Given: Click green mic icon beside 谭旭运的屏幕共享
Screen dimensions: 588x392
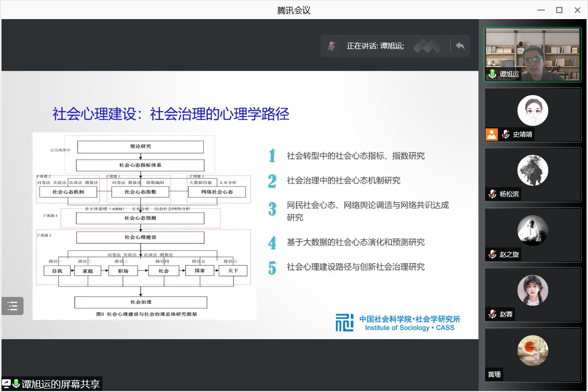Looking at the screenshot, I should (x=16, y=384).
